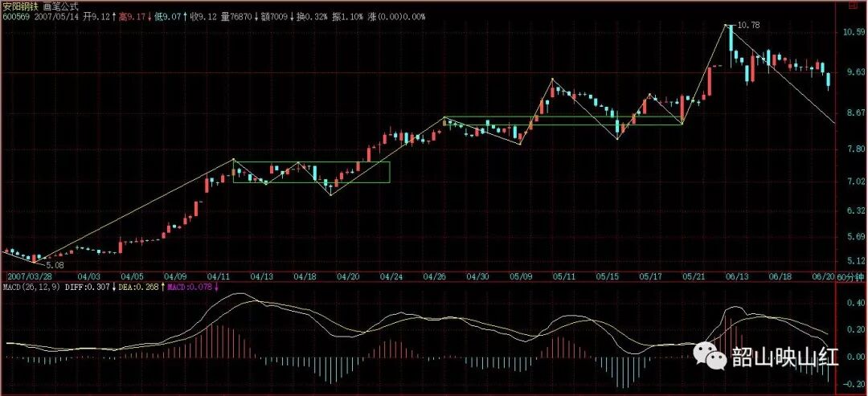Click the 06/20 date marker
Viewport: 868px width, 396px height.
click(x=823, y=276)
